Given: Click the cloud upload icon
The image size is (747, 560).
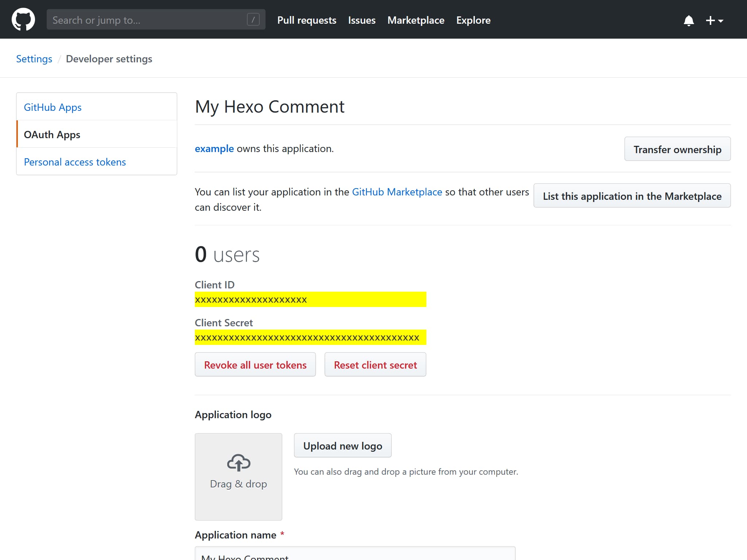Looking at the screenshot, I should click(x=239, y=462).
